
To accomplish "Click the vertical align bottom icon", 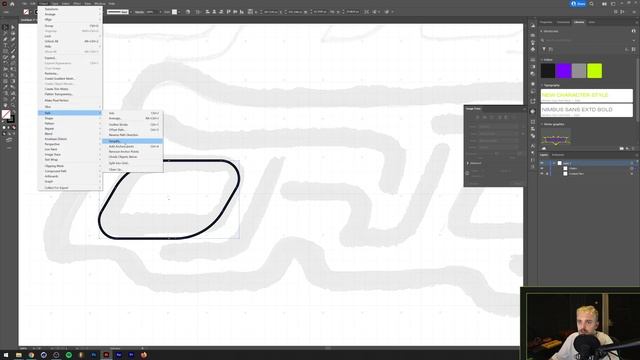I will [242, 12].
